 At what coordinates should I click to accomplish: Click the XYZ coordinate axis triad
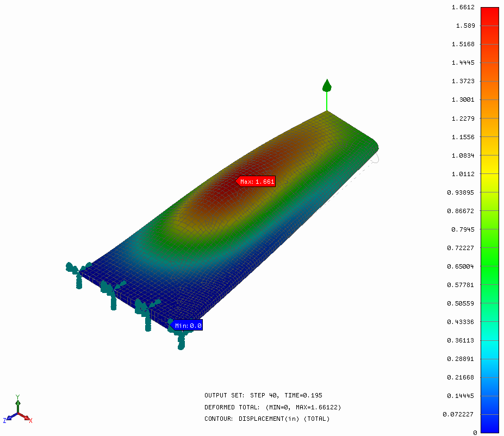pyautogui.click(x=18, y=409)
